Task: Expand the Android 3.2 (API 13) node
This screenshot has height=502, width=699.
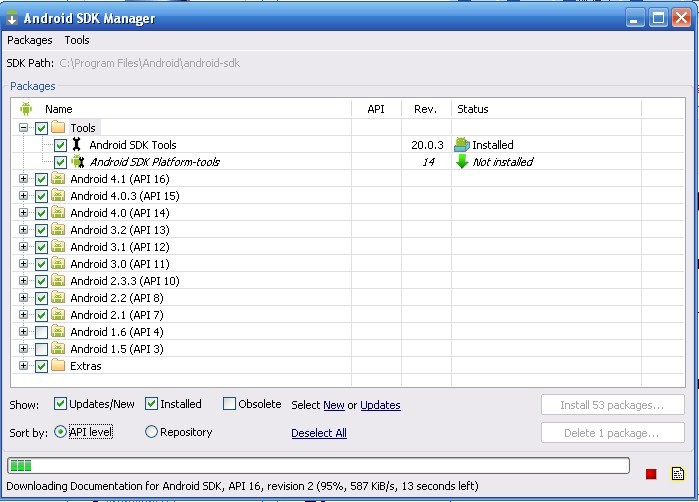Action: (24, 230)
